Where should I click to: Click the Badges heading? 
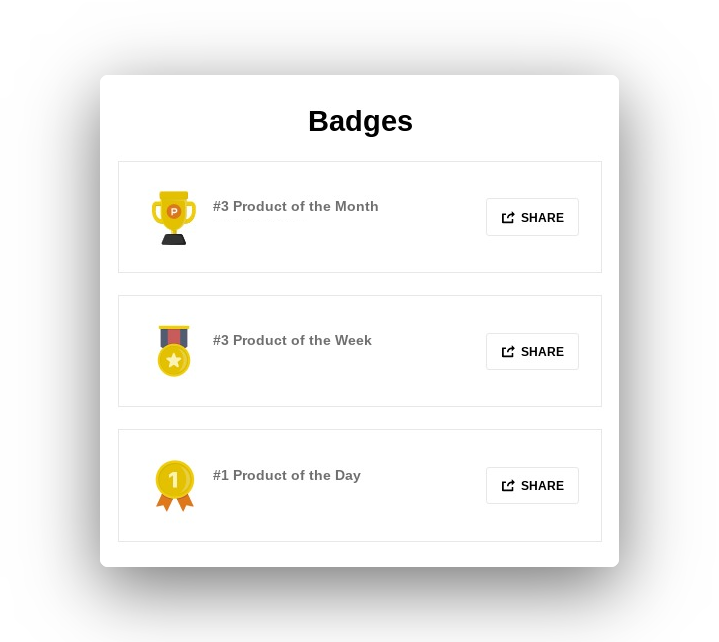point(360,121)
